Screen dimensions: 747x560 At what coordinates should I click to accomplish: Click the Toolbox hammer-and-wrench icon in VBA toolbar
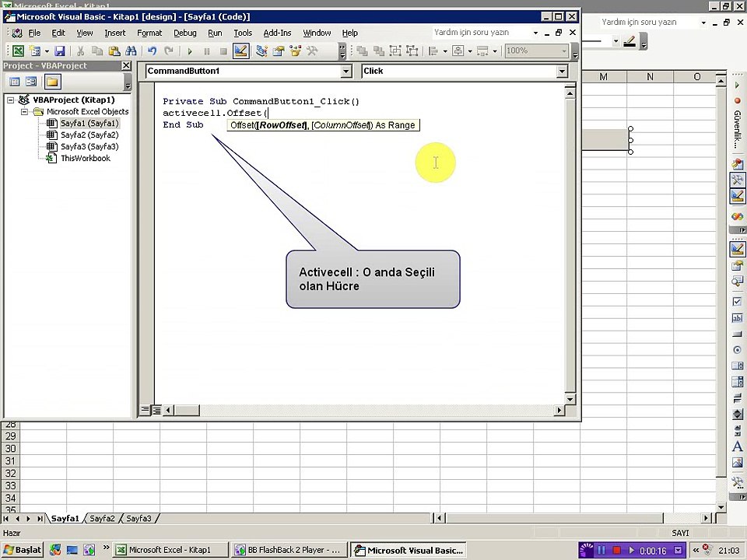[x=313, y=51]
